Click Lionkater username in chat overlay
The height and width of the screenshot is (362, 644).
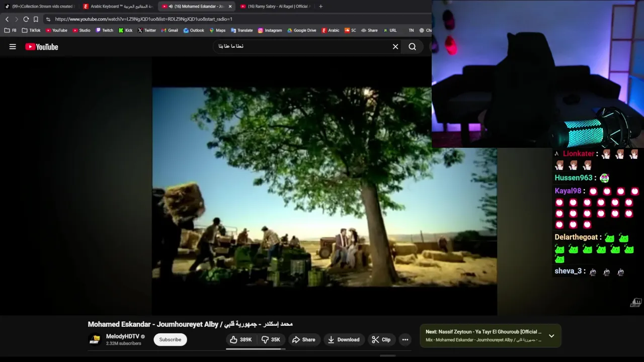pos(579,154)
